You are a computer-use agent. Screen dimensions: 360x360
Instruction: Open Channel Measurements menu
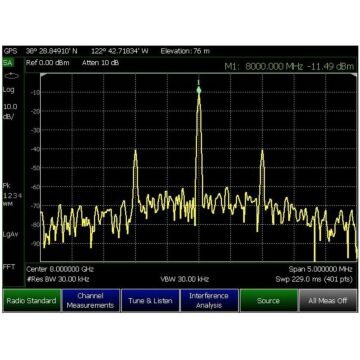[x=91, y=300]
